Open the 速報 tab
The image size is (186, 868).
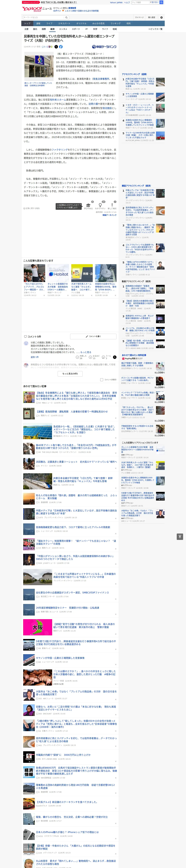click(38, 24)
